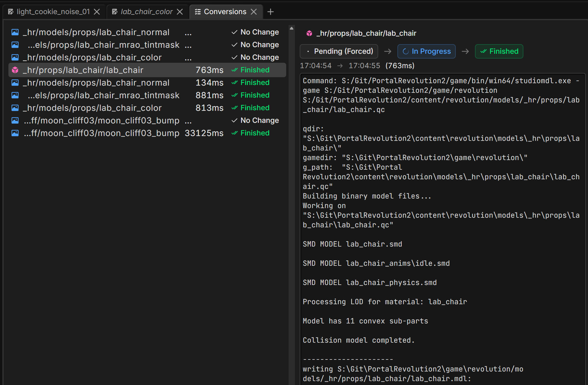The width and height of the screenshot is (588, 385).
Task: Click the Finished label on the 33125ms row
Action: click(x=255, y=133)
